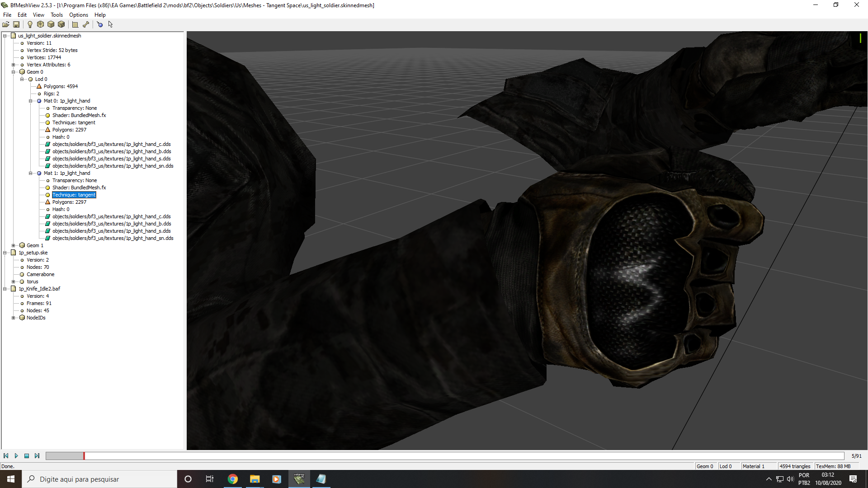
Task: Select the arrow pointer tool
Action: 110,24
